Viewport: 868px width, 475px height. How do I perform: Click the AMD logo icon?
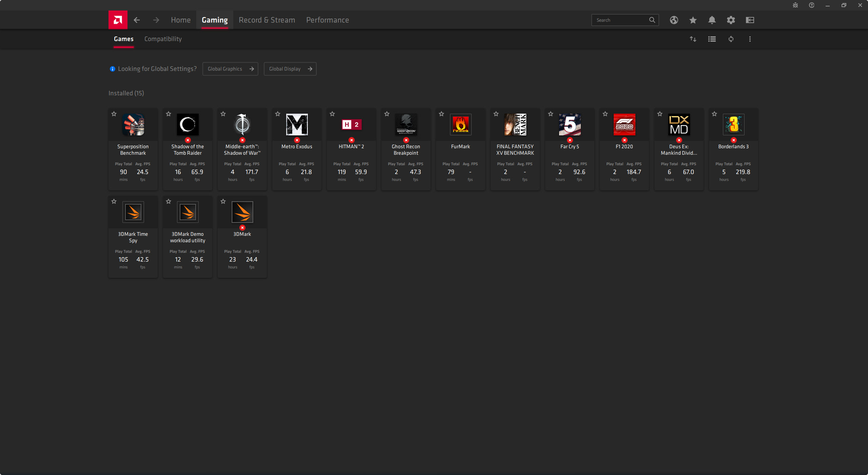(118, 20)
